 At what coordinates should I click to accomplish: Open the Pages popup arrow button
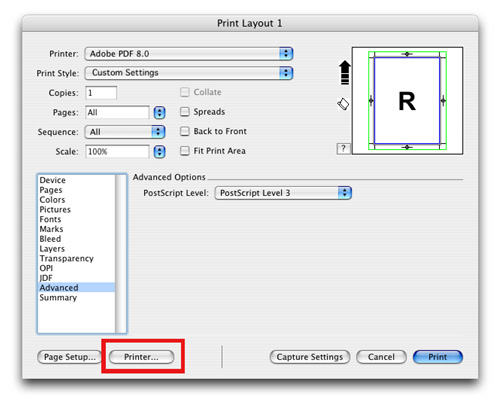[159, 113]
